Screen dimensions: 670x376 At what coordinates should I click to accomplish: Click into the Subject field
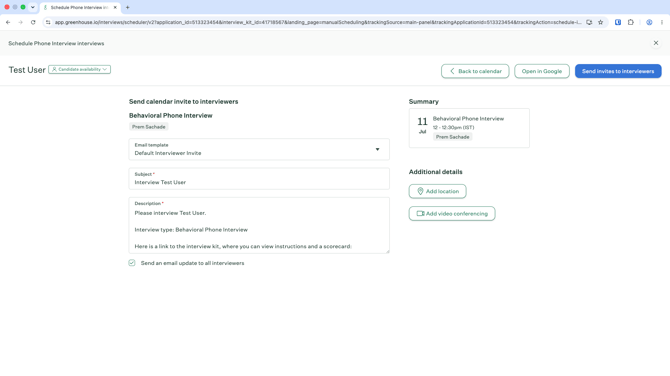point(259,179)
